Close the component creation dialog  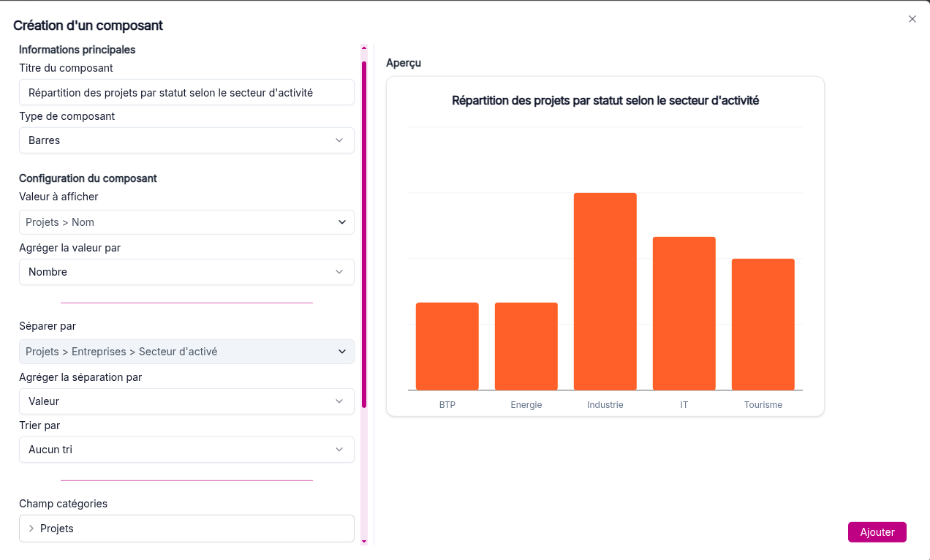(x=912, y=19)
